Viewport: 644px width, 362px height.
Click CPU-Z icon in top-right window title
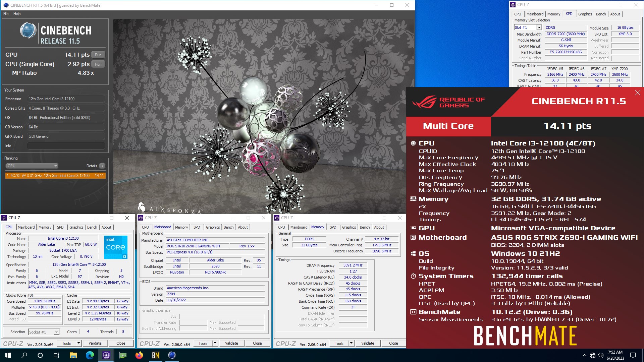[x=513, y=5]
